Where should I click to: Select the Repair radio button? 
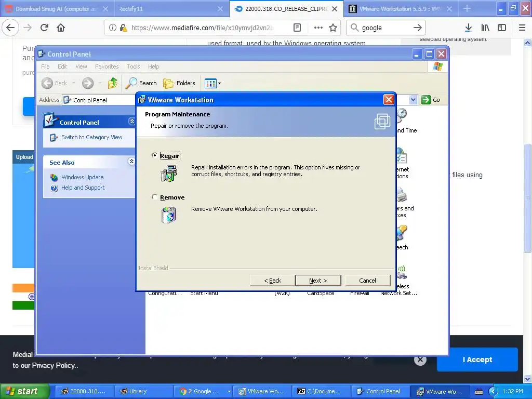pos(155,155)
